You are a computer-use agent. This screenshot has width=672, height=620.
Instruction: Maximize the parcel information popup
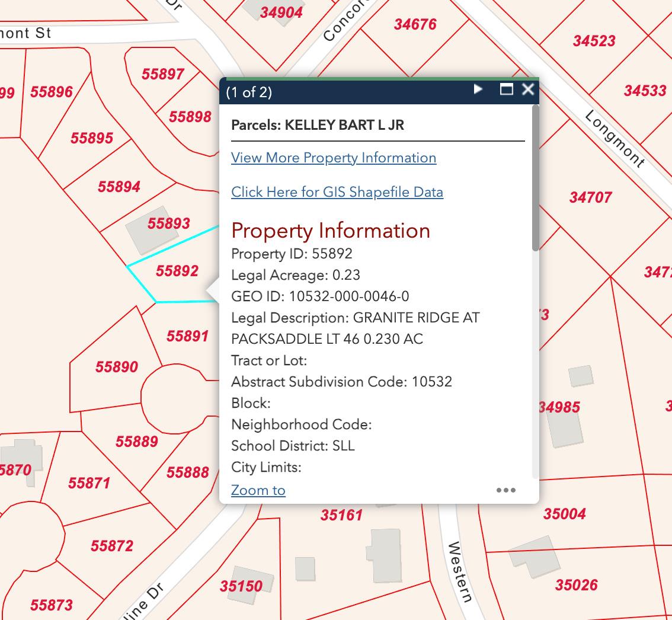506,90
